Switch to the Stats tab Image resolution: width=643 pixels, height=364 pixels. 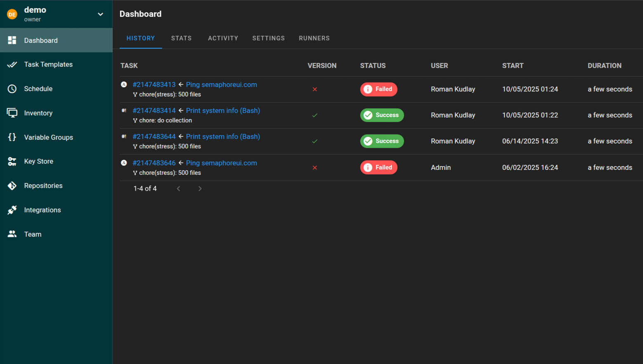coord(181,38)
